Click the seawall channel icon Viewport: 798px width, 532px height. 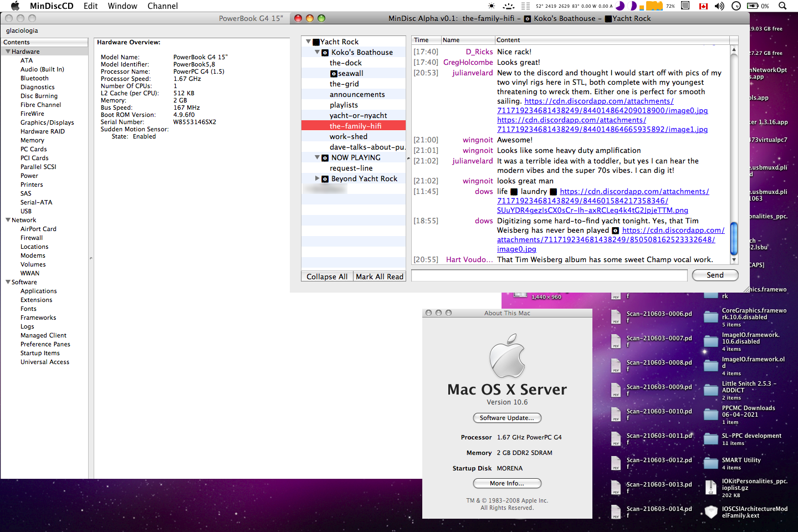point(334,74)
